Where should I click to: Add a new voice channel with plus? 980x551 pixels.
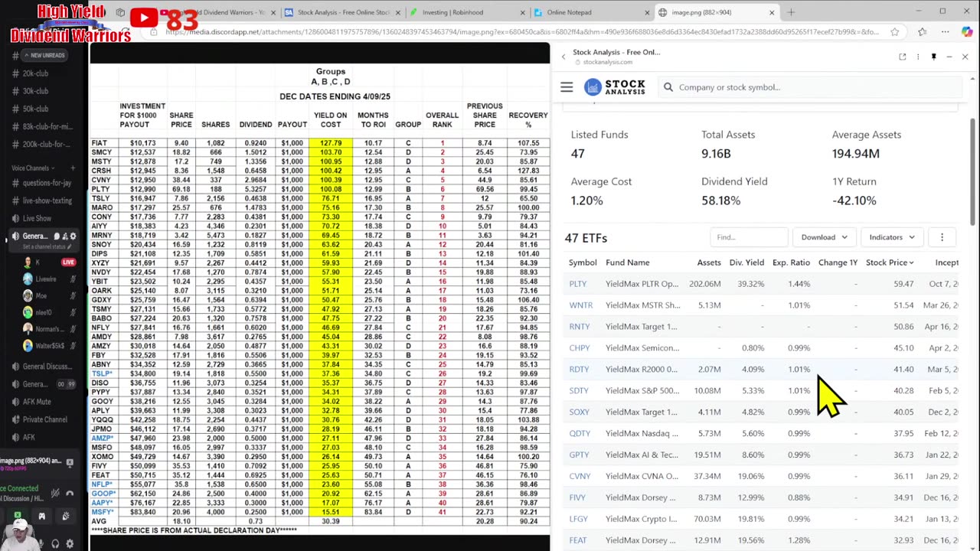tap(73, 168)
